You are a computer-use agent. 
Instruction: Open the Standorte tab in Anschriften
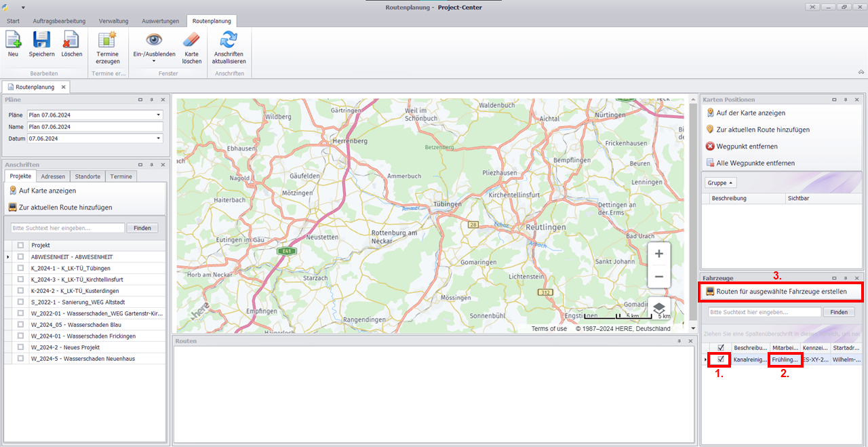[x=88, y=176]
